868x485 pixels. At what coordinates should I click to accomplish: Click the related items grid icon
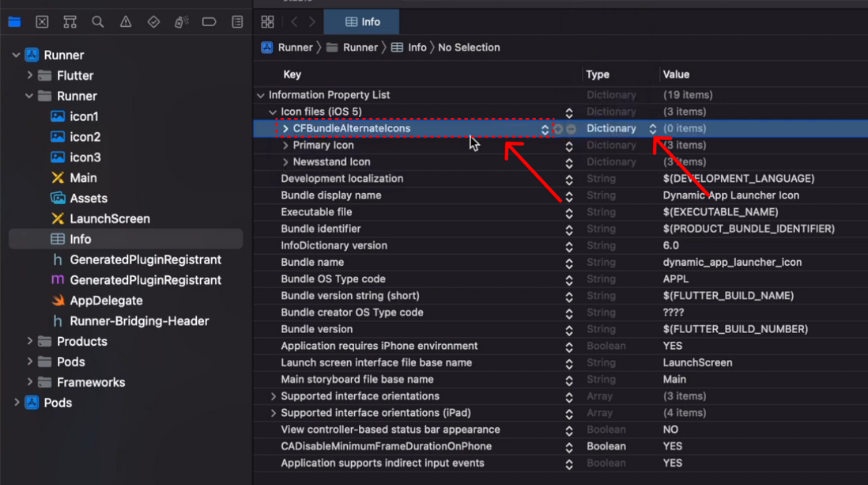pyautogui.click(x=267, y=21)
